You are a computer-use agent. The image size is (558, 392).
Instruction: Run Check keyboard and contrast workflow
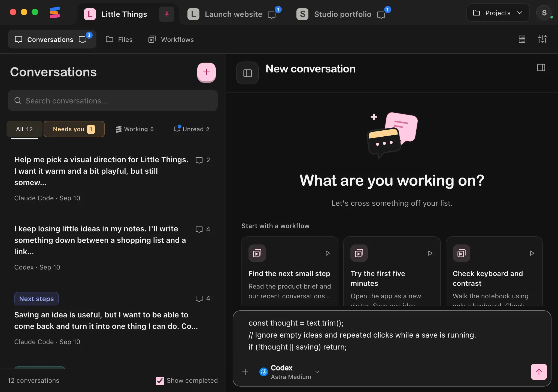pyautogui.click(x=532, y=253)
